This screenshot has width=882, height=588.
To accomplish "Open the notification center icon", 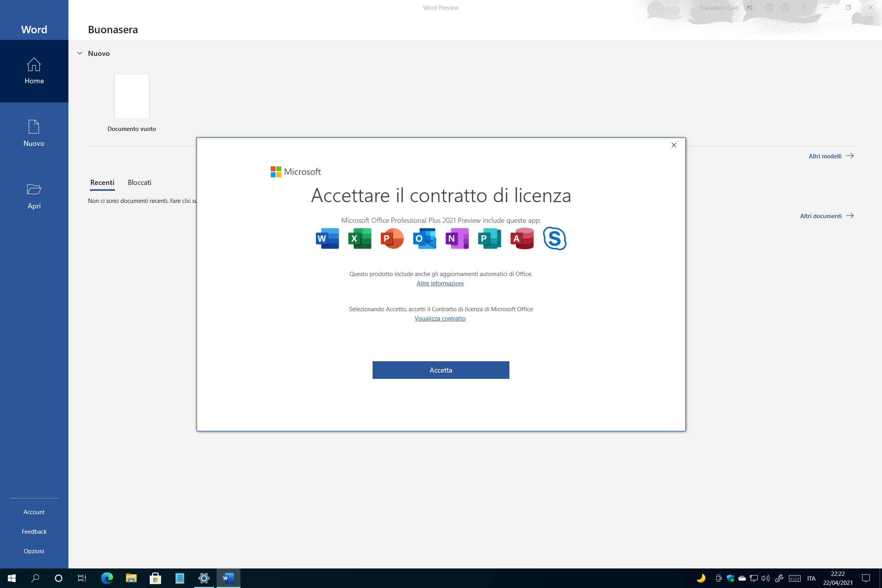I will [866, 578].
